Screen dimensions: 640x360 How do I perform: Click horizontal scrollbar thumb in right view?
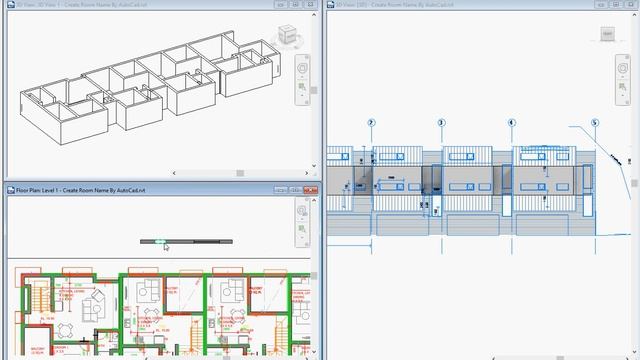tap(560, 358)
